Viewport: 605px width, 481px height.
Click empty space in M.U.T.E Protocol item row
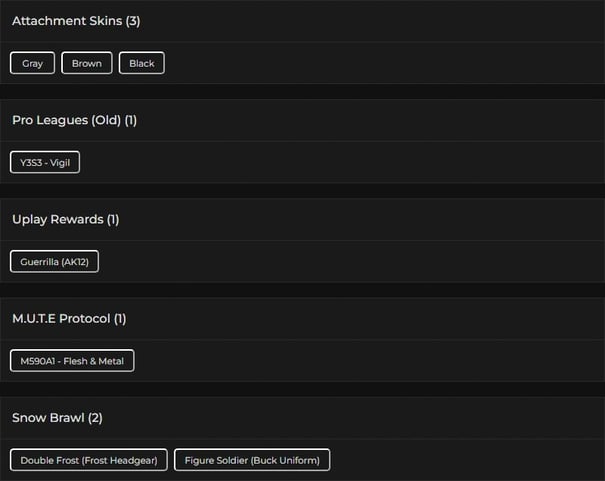(370, 361)
